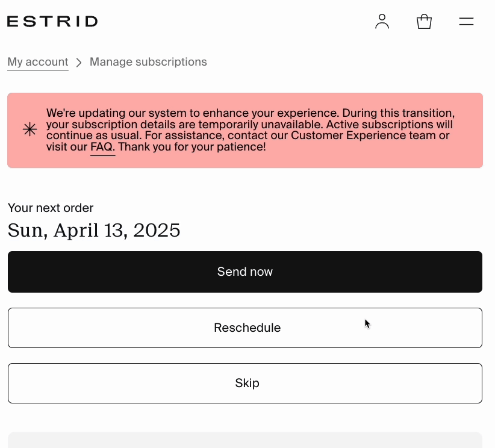Click the Thank you for your patience text
This screenshot has height=448, width=495.
pos(192,147)
